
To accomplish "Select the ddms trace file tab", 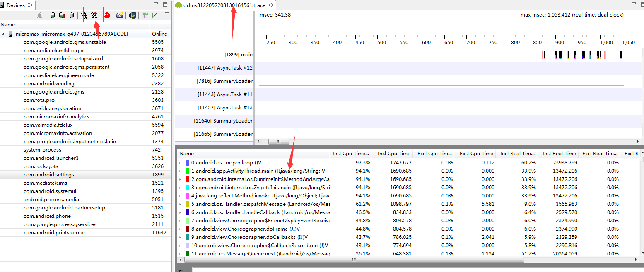I will coord(225,5).
